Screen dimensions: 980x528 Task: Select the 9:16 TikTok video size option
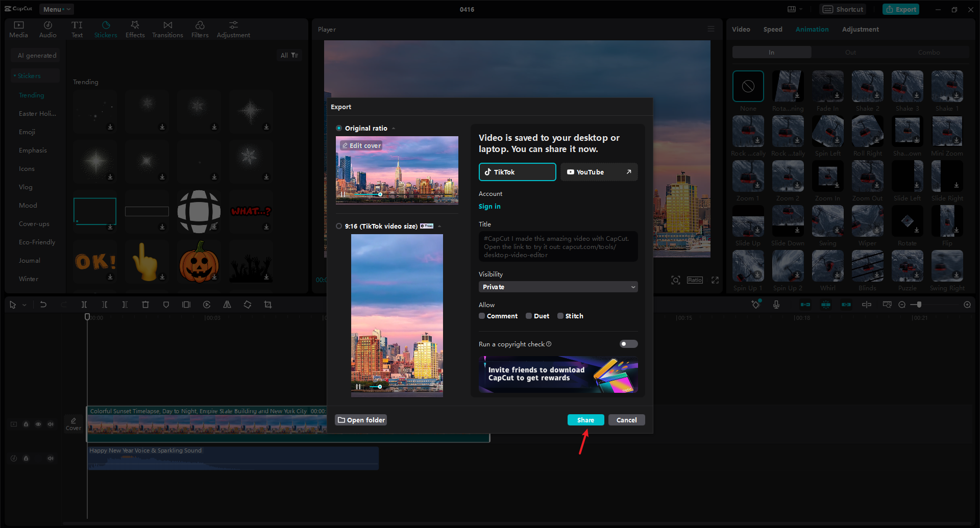point(339,226)
